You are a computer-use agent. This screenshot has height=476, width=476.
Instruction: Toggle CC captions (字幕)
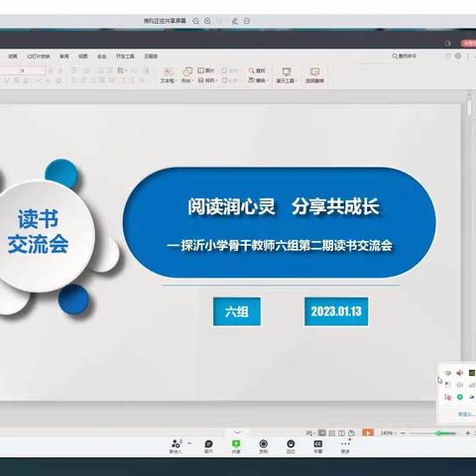(318, 446)
